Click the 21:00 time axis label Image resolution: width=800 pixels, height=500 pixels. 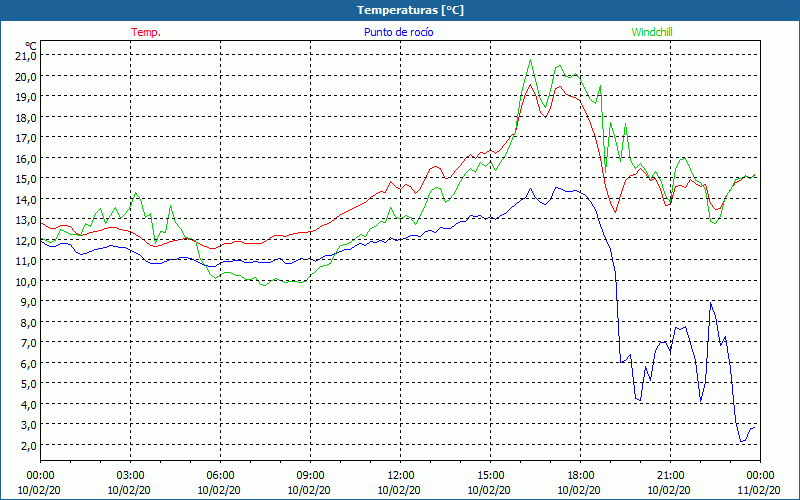click(670, 476)
